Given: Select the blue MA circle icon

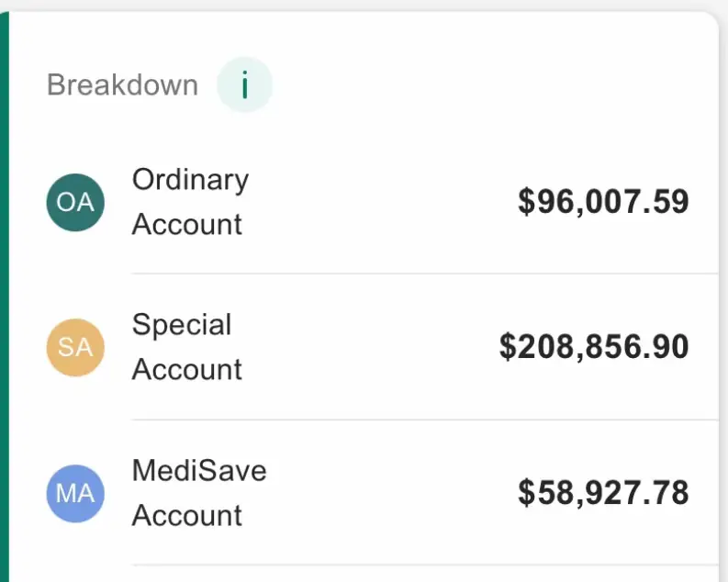Looking at the screenshot, I should pos(75,493).
